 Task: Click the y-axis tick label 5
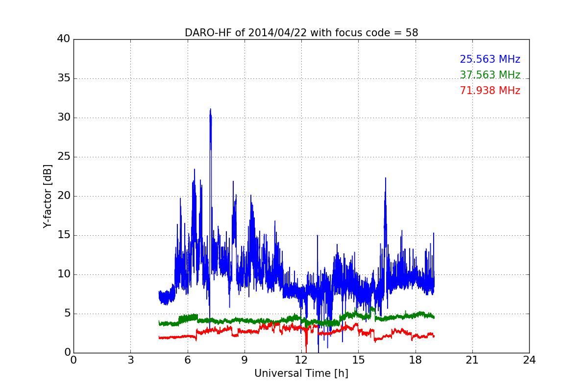(67, 314)
